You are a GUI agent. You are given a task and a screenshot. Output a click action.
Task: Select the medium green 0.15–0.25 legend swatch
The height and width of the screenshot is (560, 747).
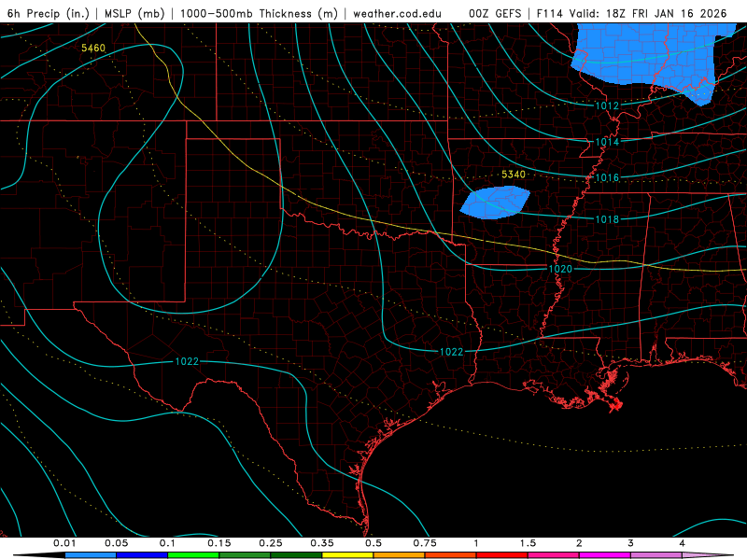(x=245, y=555)
